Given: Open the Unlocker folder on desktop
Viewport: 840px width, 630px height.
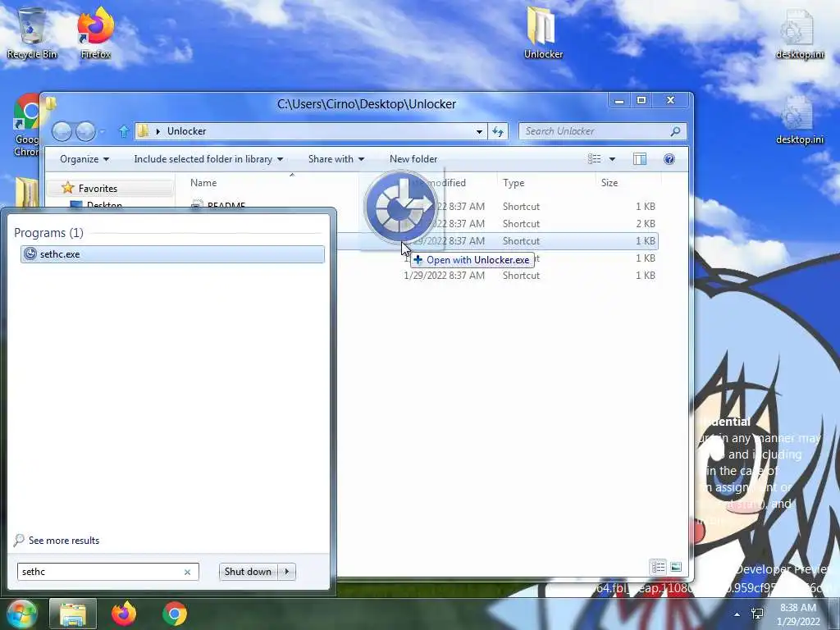Looking at the screenshot, I should coord(543,33).
